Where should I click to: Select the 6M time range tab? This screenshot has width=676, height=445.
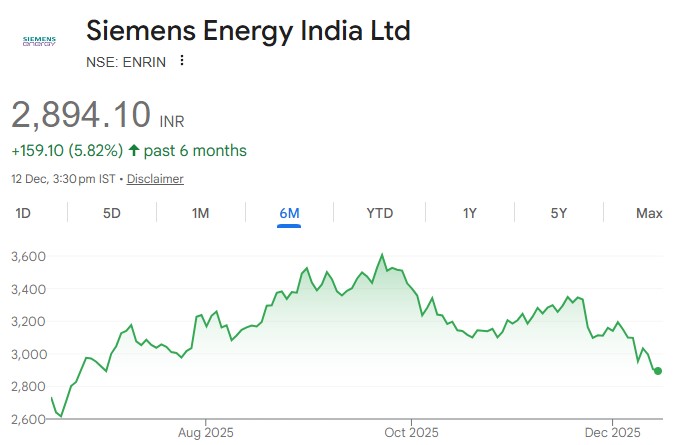point(290,213)
